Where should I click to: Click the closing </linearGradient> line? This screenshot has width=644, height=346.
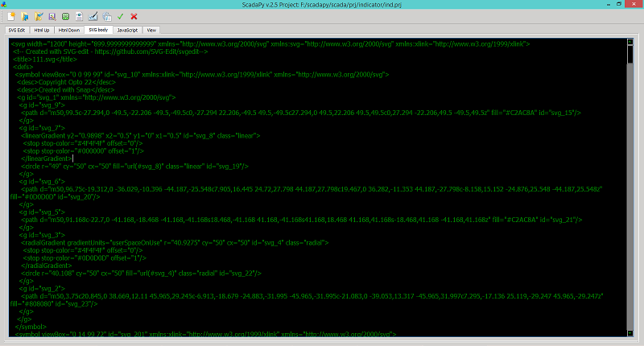[47, 159]
